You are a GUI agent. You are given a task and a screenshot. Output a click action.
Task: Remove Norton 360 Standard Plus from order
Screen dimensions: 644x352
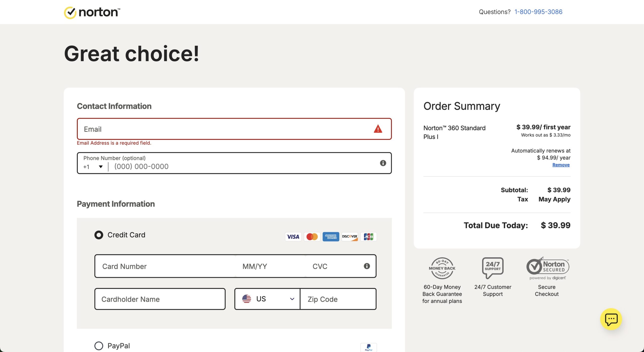tap(561, 165)
